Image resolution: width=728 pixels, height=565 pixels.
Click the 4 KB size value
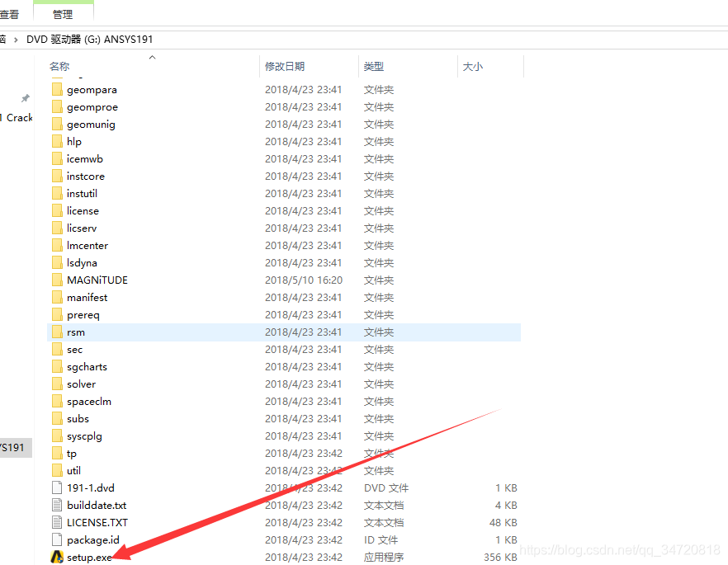[x=506, y=505]
